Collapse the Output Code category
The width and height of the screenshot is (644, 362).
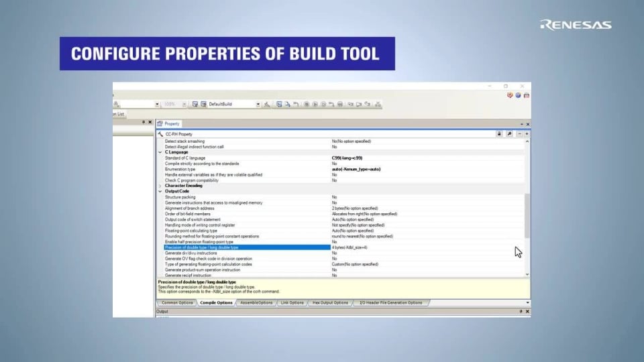tap(160, 191)
